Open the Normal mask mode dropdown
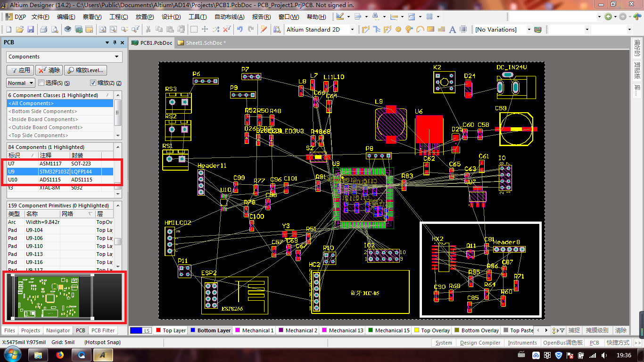This screenshot has width=644, height=362. click(x=32, y=83)
